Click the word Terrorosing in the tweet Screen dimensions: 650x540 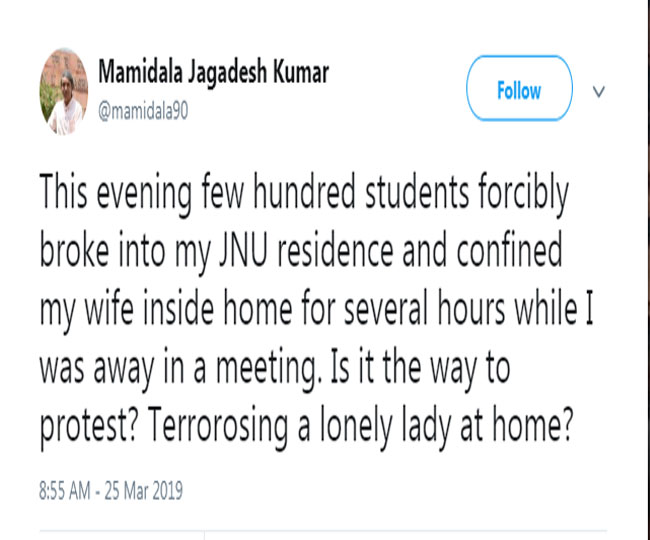click(x=217, y=425)
